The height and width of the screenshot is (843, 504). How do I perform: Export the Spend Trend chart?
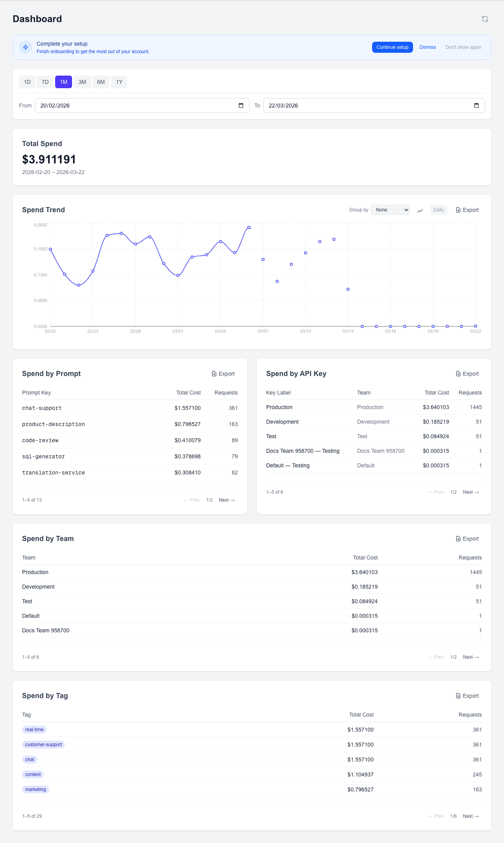point(467,210)
